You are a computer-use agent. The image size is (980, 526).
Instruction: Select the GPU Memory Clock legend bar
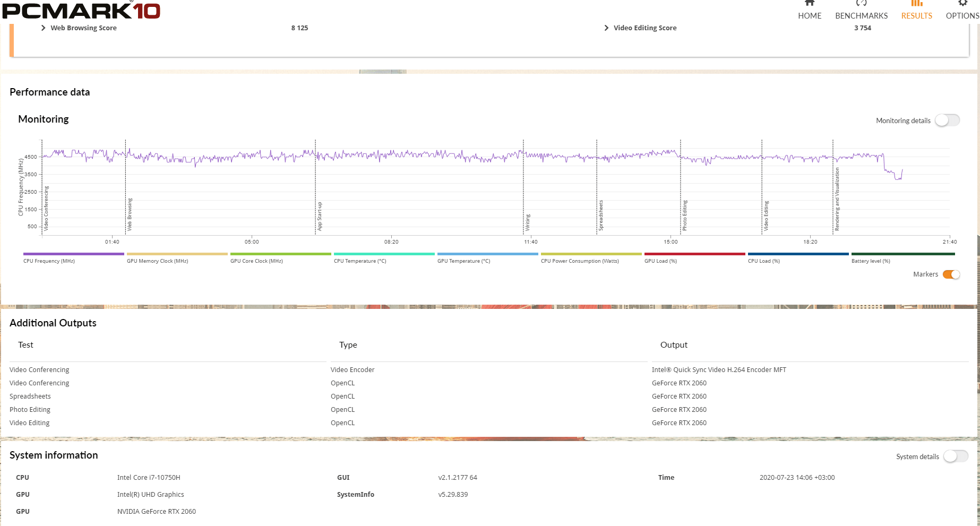coord(177,254)
